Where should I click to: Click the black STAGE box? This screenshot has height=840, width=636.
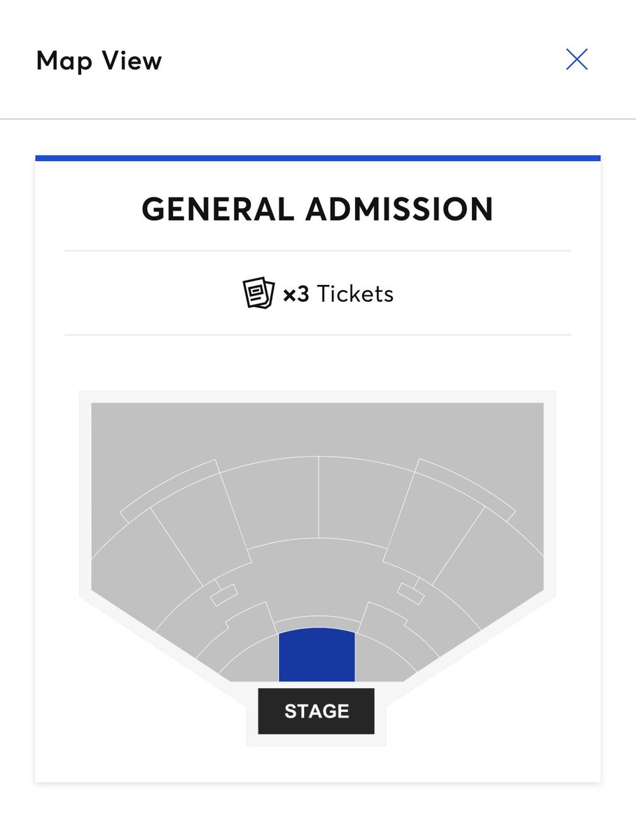(x=316, y=711)
